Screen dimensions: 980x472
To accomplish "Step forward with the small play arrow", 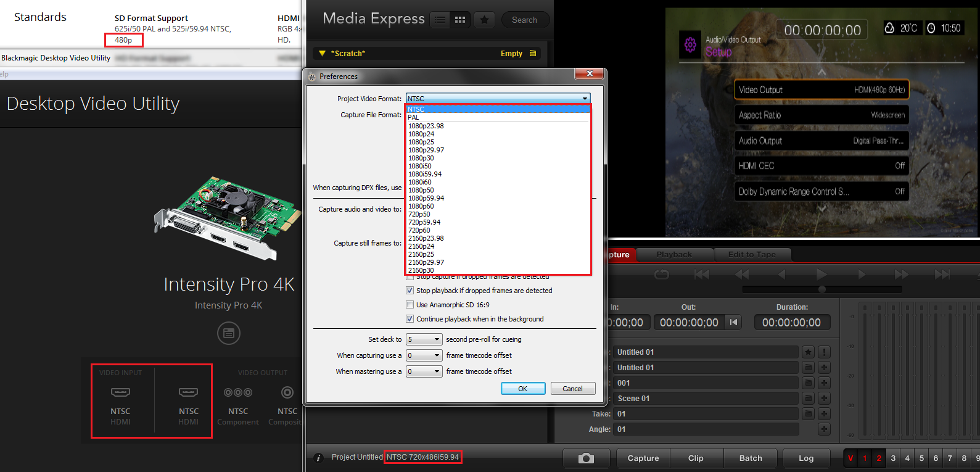I will click(862, 275).
